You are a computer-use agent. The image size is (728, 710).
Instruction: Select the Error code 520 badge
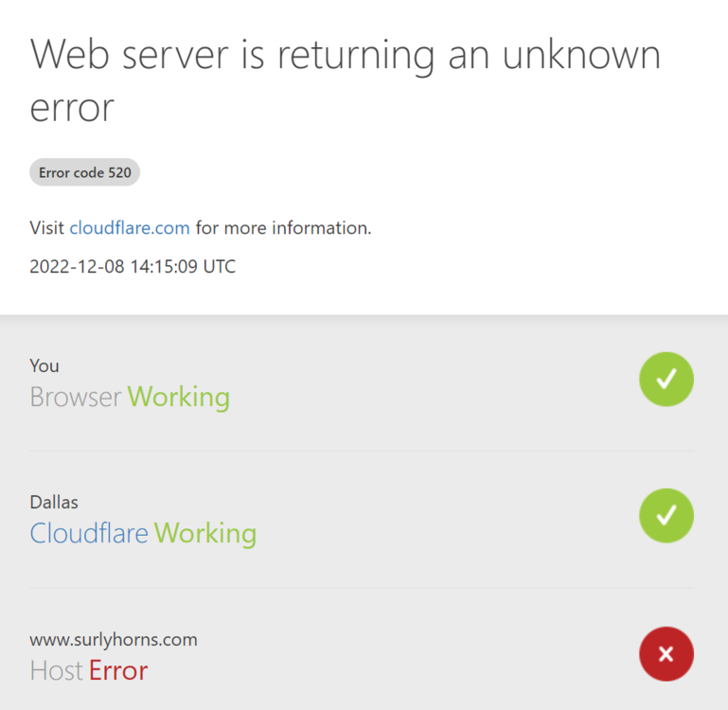coord(85,173)
